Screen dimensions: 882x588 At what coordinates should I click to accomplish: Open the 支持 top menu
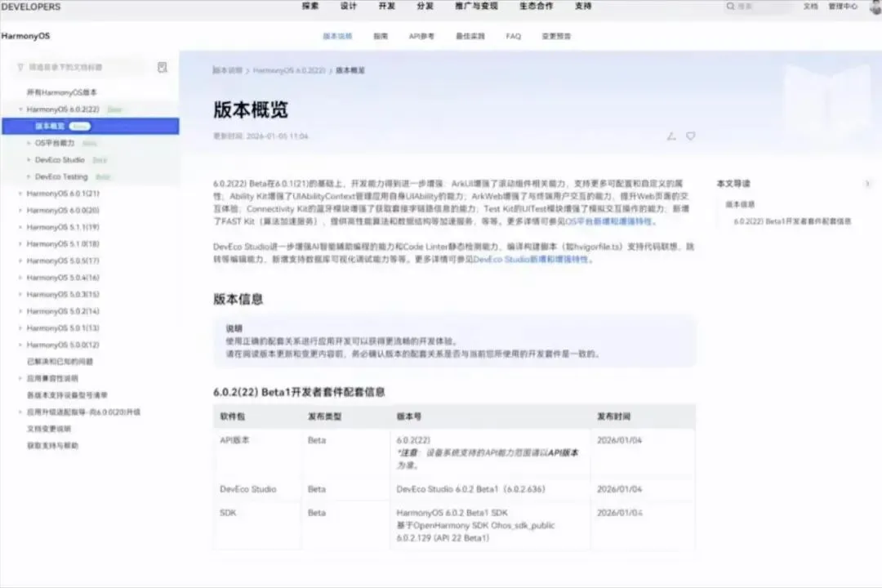click(x=583, y=7)
